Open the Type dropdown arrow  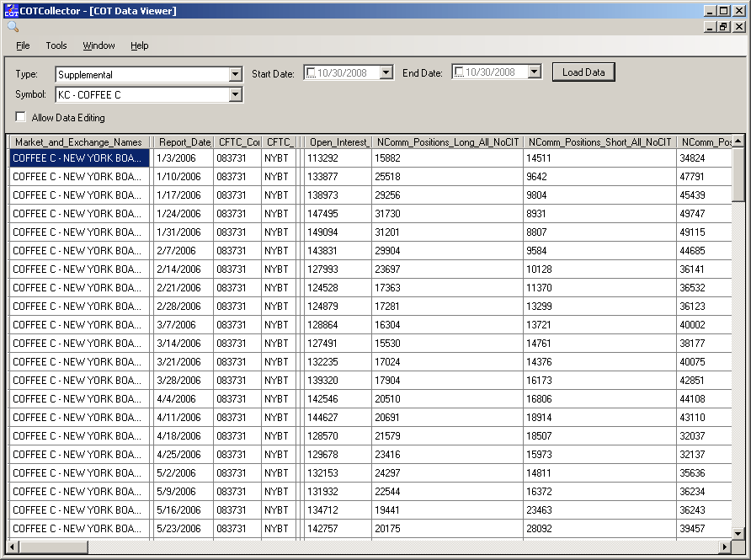coord(235,74)
